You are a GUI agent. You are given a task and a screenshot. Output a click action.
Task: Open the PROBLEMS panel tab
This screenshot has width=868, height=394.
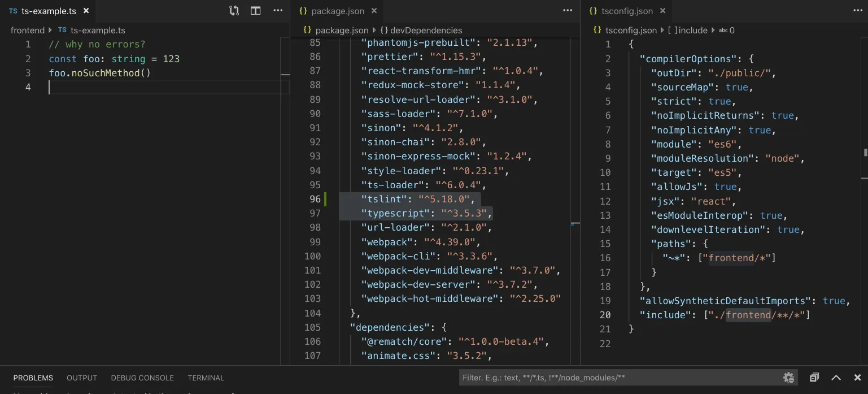click(x=33, y=378)
